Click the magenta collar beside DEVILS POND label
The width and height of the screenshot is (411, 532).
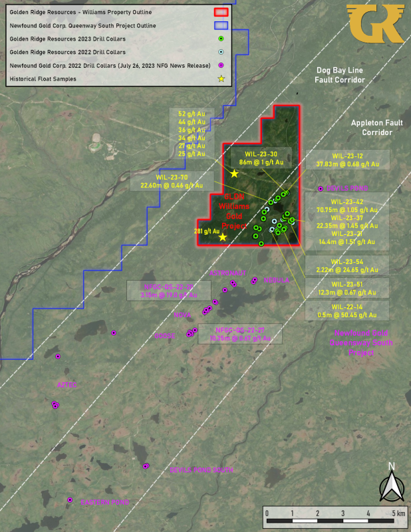pos(321,189)
